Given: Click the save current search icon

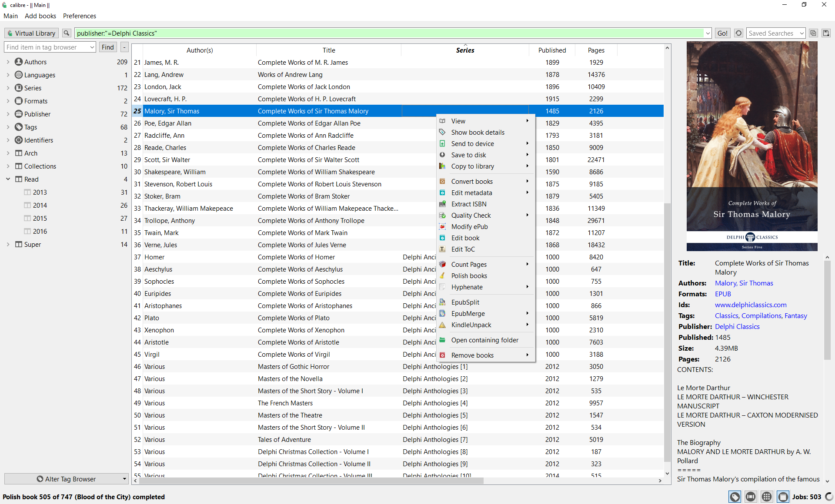Looking at the screenshot, I should pyautogui.click(x=826, y=33).
